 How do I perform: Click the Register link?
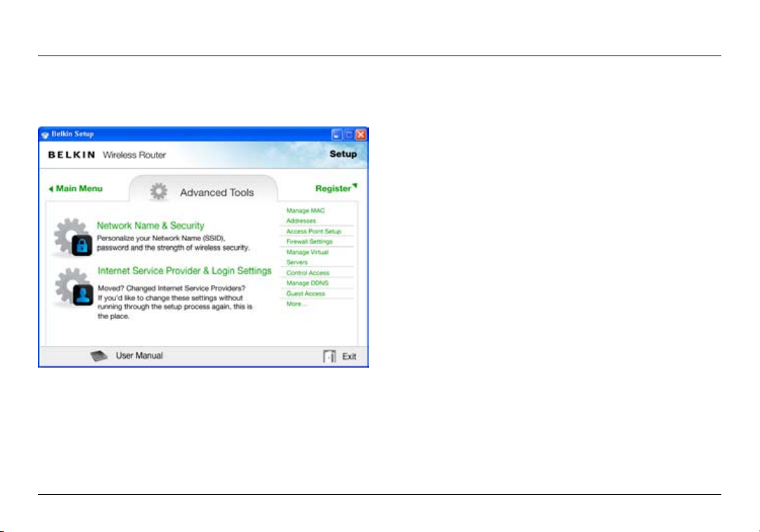333,188
